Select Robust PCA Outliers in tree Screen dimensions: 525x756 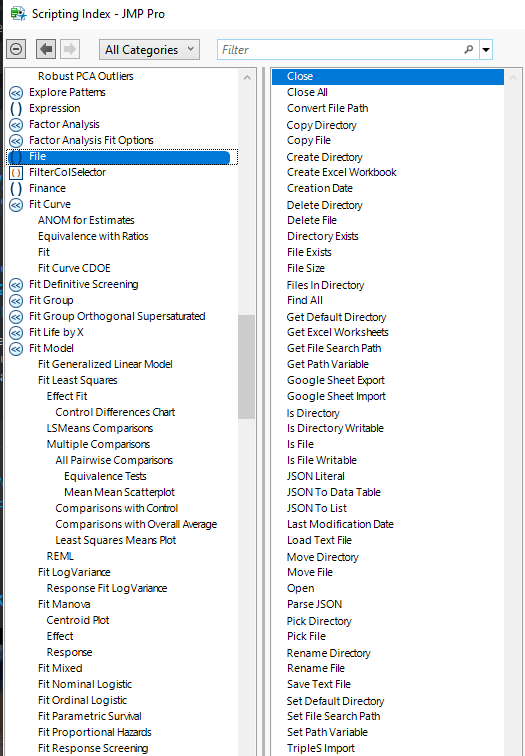point(85,76)
